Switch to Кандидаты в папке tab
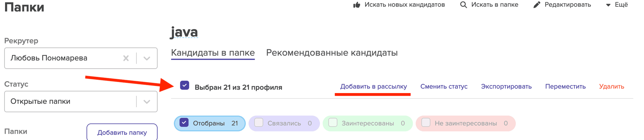Screen dimensions: 644x140 click(213, 53)
